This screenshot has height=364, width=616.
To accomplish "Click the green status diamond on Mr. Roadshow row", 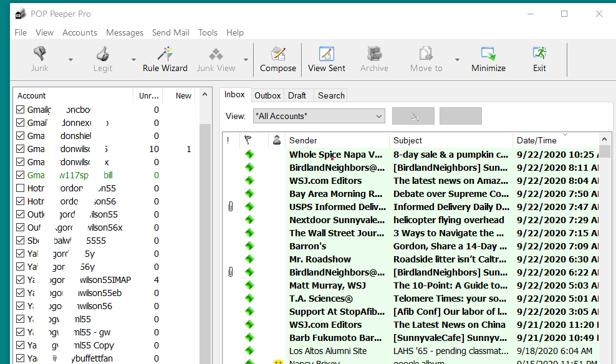I will click(x=249, y=259).
